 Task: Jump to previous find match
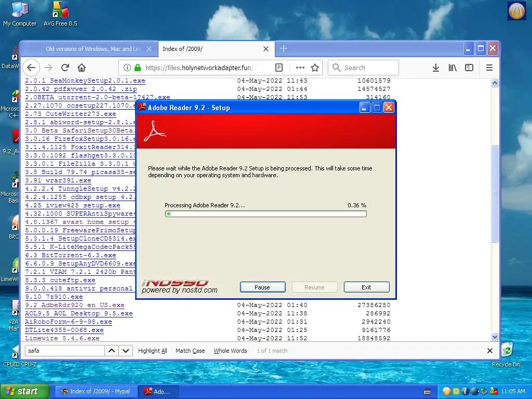coord(112,351)
